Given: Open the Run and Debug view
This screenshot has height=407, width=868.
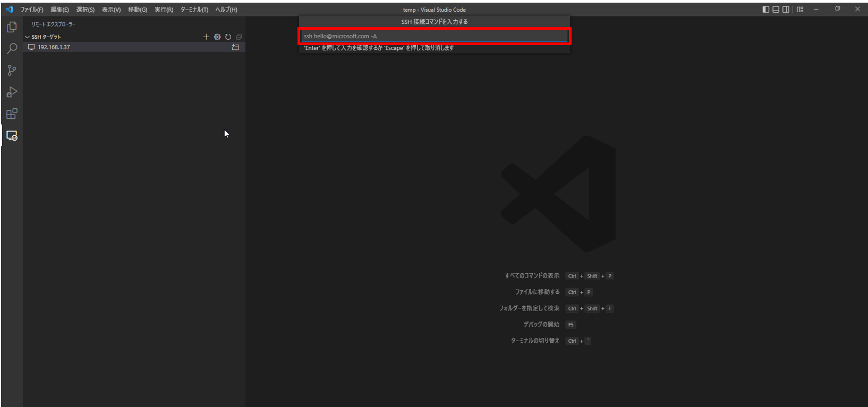Looking at the screenshot, I should click(x=12, y=92).
